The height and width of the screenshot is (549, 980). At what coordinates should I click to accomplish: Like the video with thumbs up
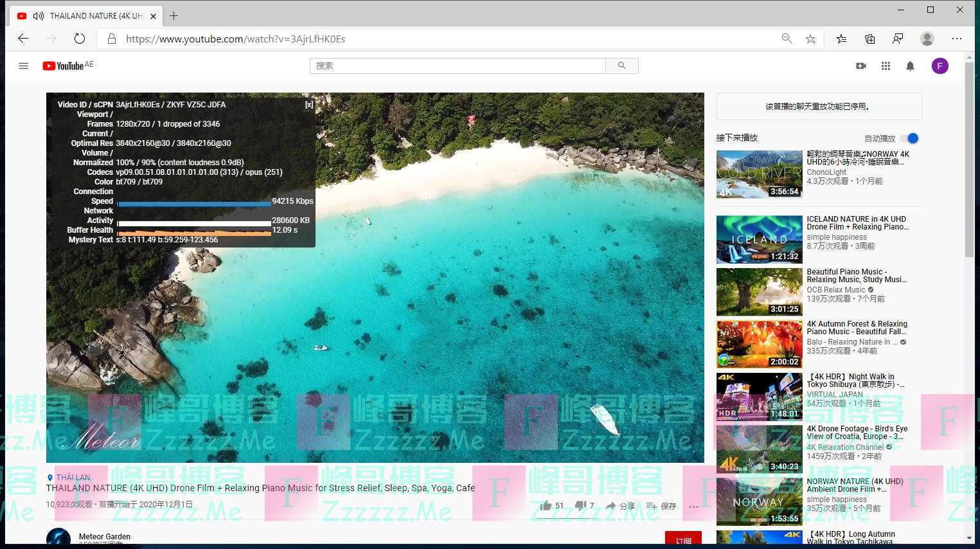pos(546,506)
